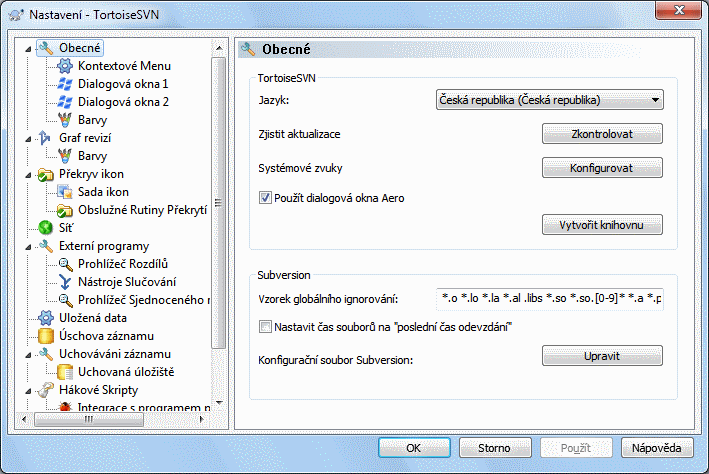709x474 pixels.
Task: Click the repository icon of Uchovaná úložiště
Action: [x=65, y=372]
